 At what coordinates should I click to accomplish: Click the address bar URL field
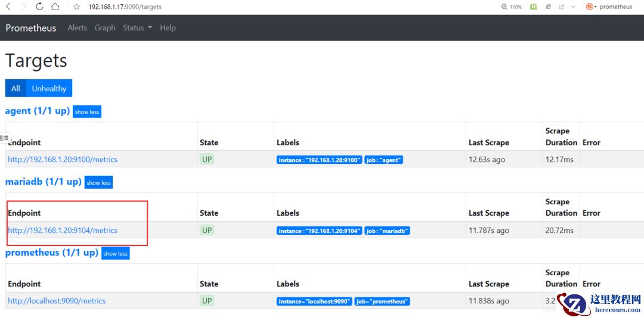tap(125, 7)
